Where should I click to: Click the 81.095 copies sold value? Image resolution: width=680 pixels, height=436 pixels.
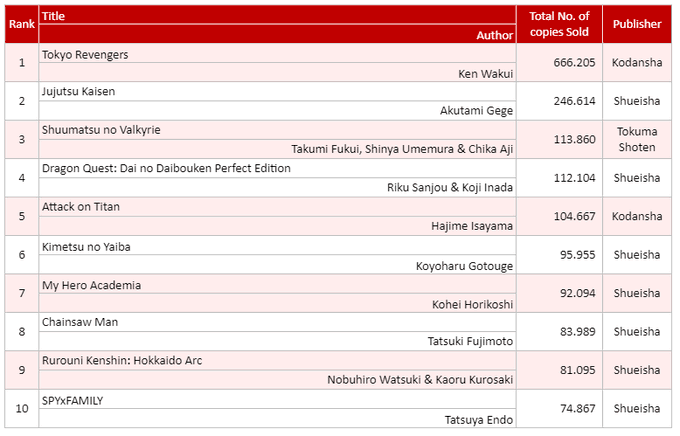coord(577,370)
